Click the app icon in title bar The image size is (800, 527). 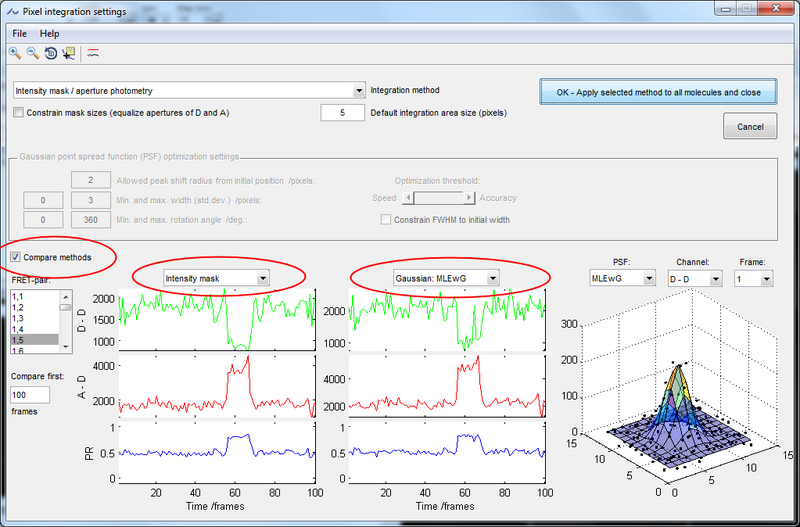point(12,12)
